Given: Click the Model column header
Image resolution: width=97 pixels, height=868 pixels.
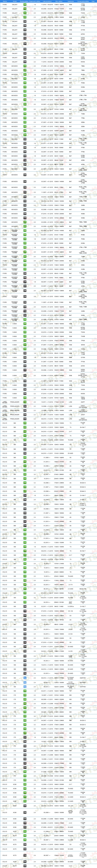Looking at the screenshot, I should tap(15, 1).
